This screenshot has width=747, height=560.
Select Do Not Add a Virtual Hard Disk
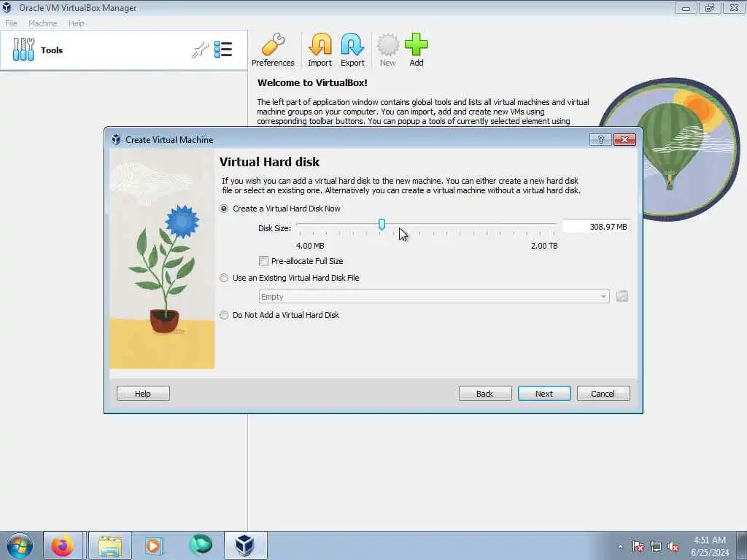pyautogui.click(x=224, y=315)
